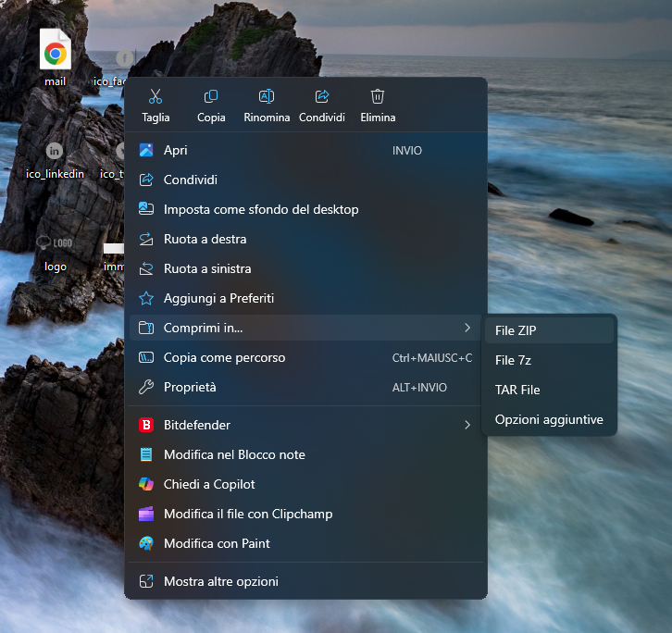Screen dimensions: 672x633
Task: Open the mail Chrome shortcut on desktop
Action: pyautogui.click(x=56, y=56)
